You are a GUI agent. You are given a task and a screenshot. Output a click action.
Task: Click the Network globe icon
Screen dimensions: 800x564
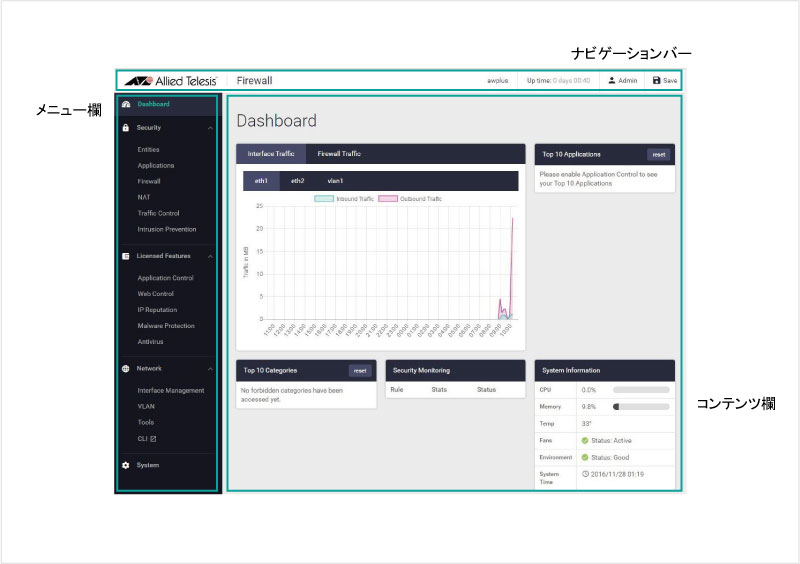point(126,369)
